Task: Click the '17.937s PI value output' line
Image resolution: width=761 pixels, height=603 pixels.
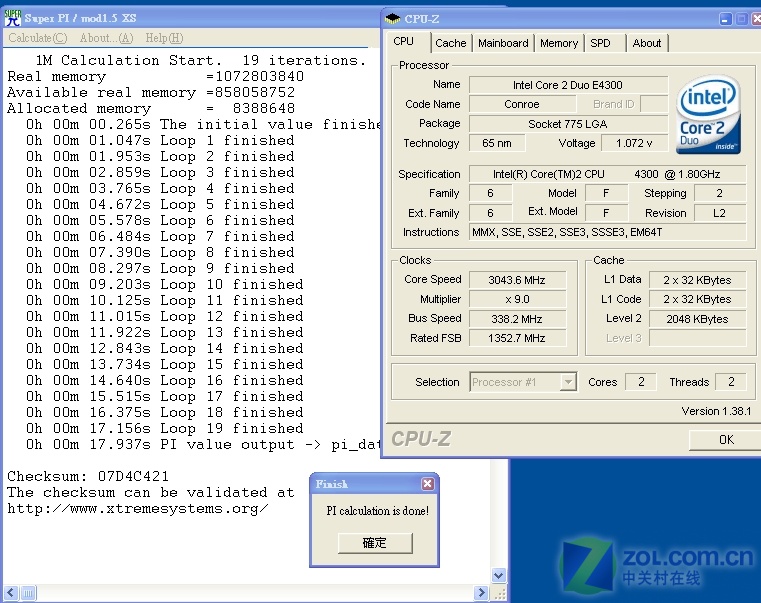Action: [x=203, y=445]
